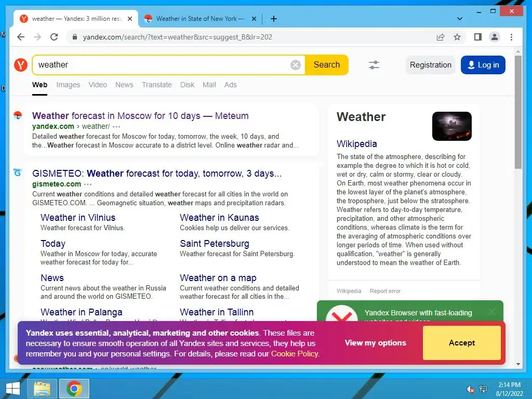Switch to Video search tab
The width and height of the screenshot is (532, 399).
coord(98,85)
